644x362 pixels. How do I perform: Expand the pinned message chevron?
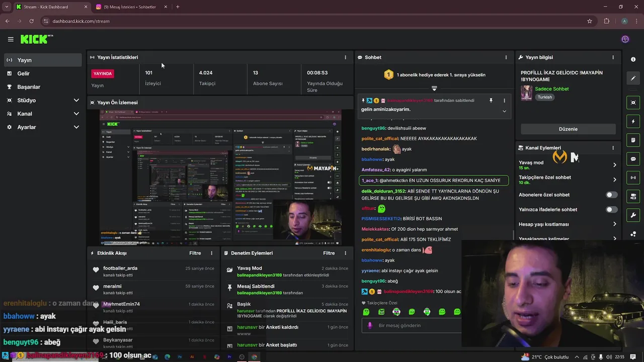pyautogui.click(x=504, y=111)
